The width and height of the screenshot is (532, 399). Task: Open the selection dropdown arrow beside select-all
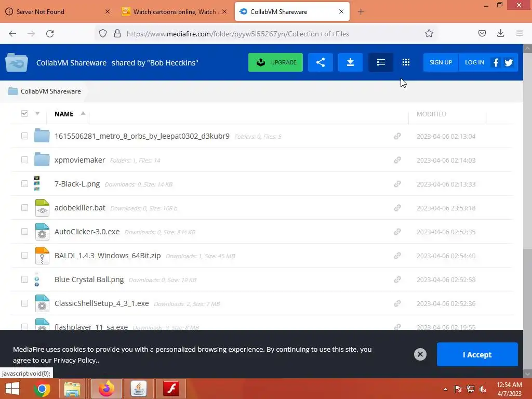coord(37,113)
